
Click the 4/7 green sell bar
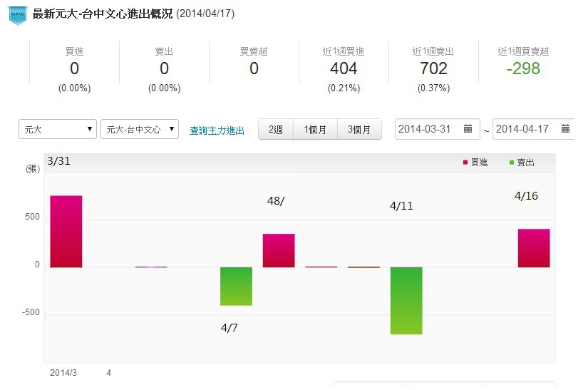pyautogui.click(x=236, y=286)
